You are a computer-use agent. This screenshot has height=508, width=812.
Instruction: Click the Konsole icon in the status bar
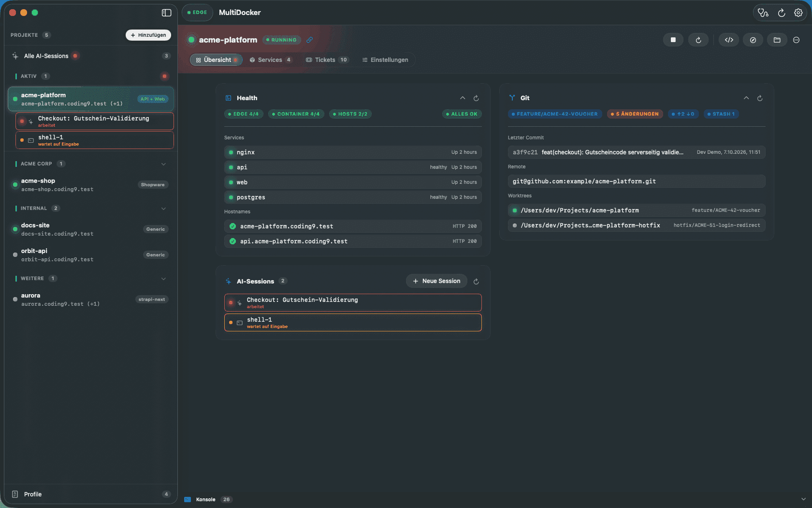click(188, 499)
